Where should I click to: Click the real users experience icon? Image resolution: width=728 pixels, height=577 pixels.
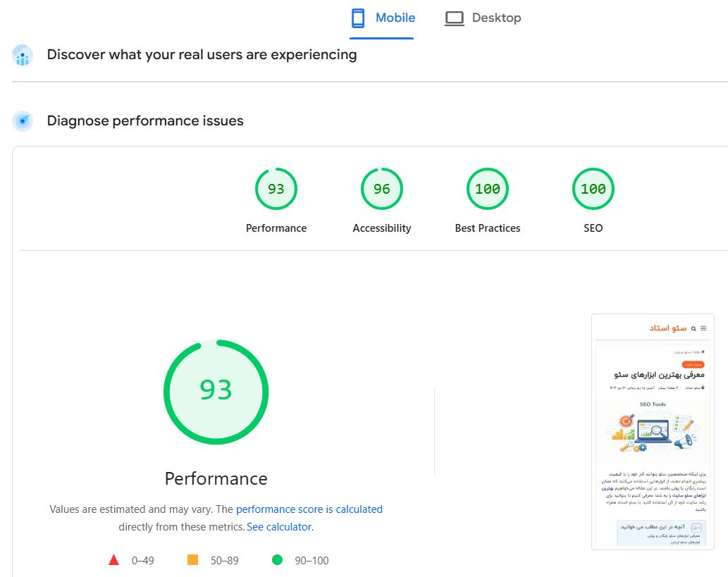click(x=23, y=55)
